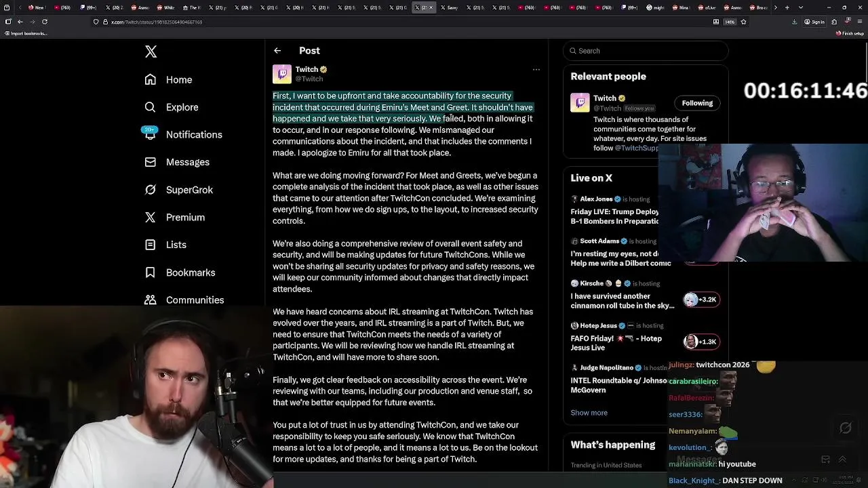Click browser back button
868x488 pixels.
[20, 22]
